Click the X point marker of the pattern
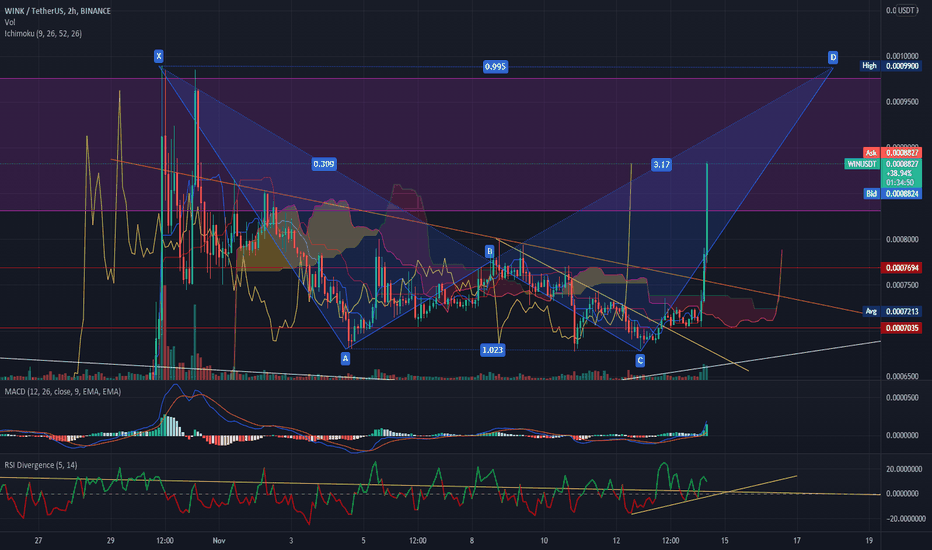Image resolution: width=932 pixels, height=550 pixels. point(158,56)
